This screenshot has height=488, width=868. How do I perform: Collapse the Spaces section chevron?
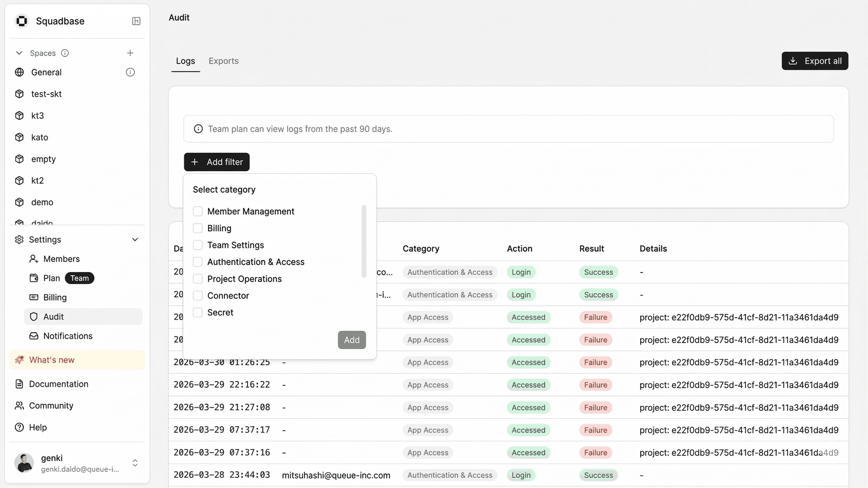[19, 53]
